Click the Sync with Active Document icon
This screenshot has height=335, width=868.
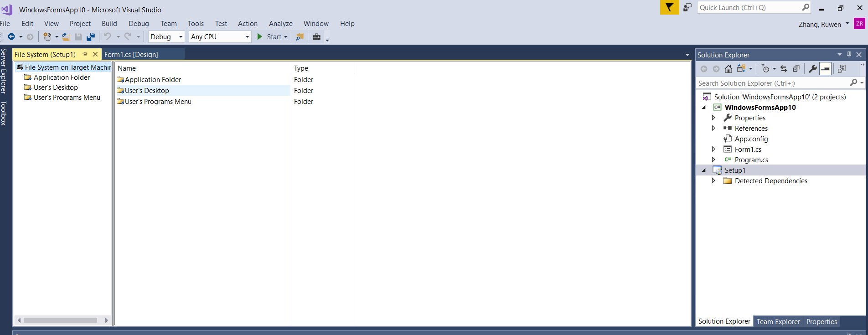(x=784, y=69)
